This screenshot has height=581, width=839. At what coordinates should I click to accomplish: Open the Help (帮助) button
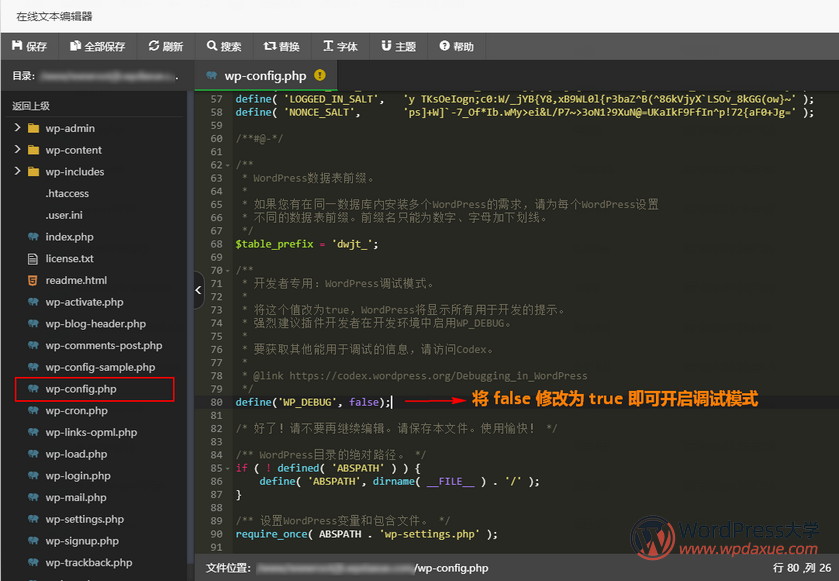point(455,46)
